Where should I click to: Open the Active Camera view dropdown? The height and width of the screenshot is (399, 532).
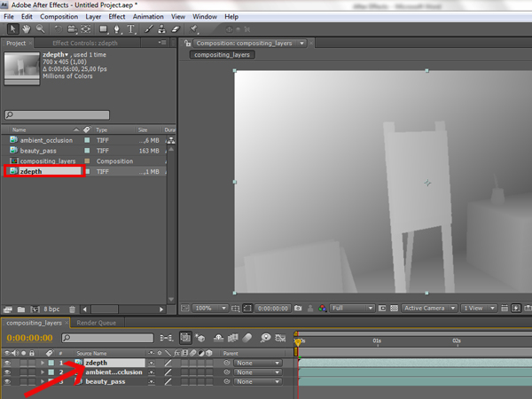(x=426, y=308)
